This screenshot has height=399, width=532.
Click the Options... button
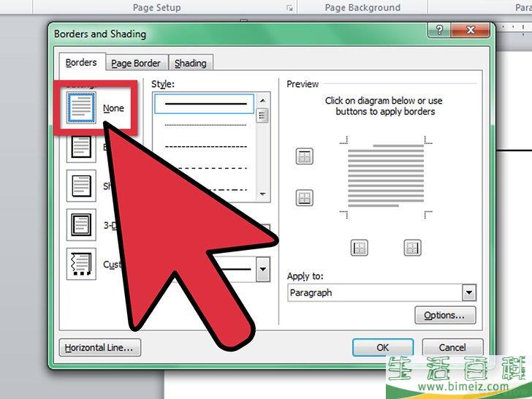click(x=445, y=315)
